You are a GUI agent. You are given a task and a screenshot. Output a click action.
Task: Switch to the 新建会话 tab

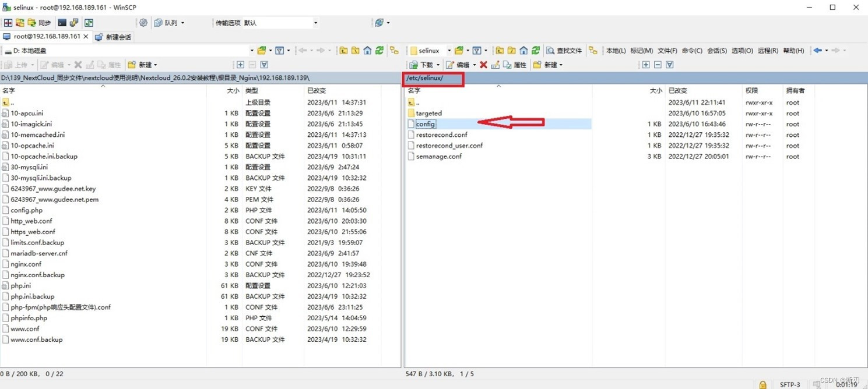tap(114, 37)
